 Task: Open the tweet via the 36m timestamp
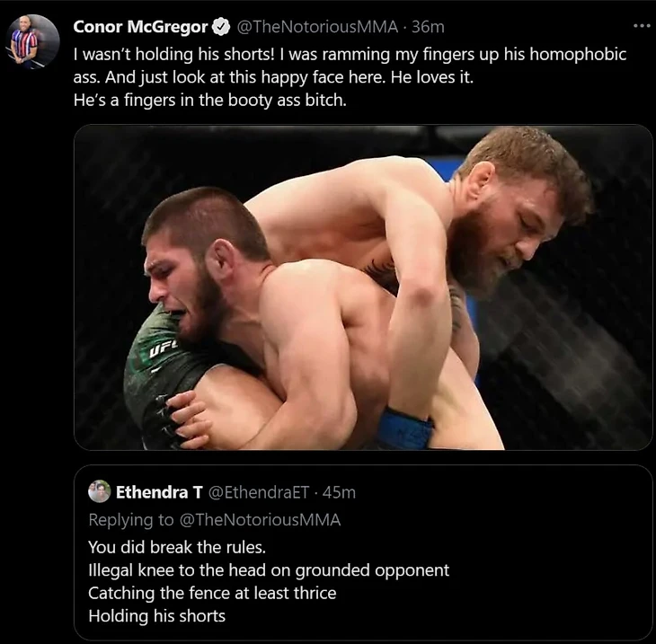pyautogui.click(x=427, y=27)
